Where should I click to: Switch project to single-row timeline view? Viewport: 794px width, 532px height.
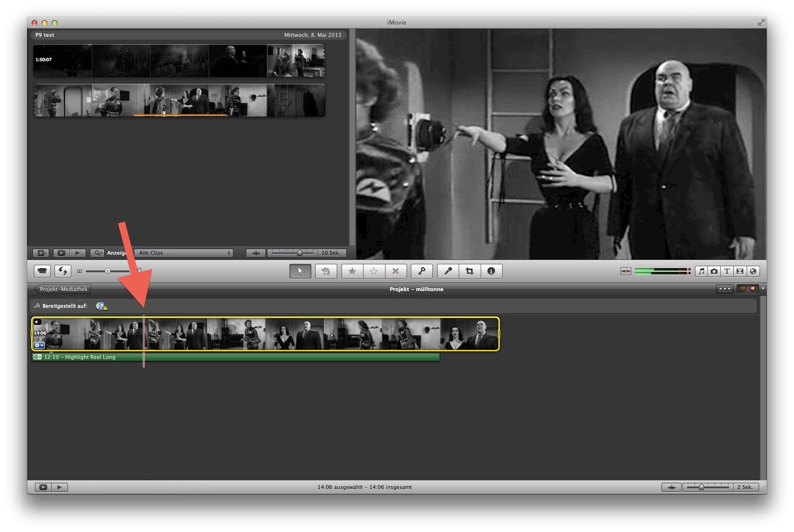point(725,289)
